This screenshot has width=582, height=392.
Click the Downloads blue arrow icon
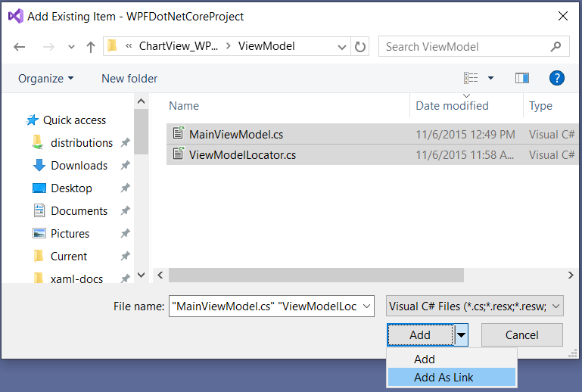(x=39, y=165)
